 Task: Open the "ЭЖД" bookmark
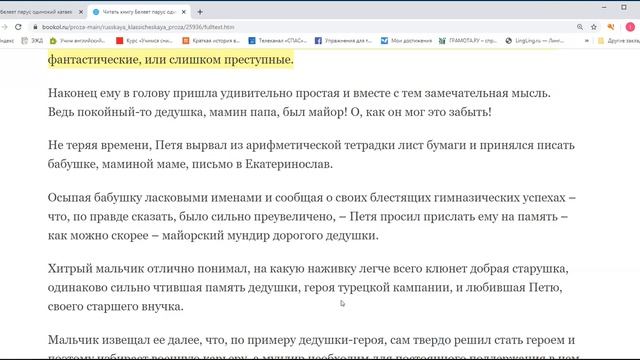click(32, 40)
